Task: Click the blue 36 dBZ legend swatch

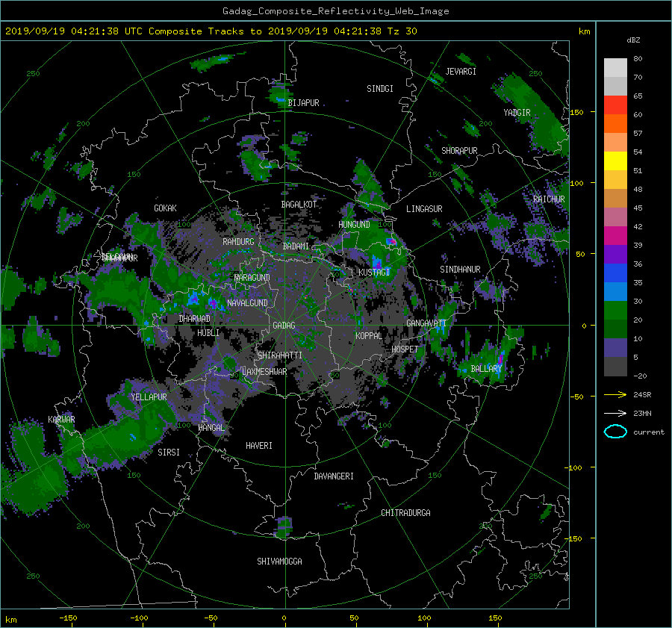Action: [x=615, y=273]
